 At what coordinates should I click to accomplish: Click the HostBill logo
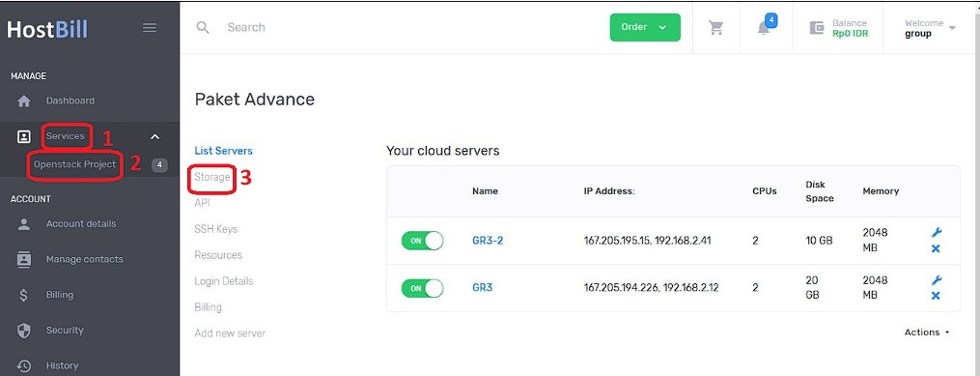point(47,29)
